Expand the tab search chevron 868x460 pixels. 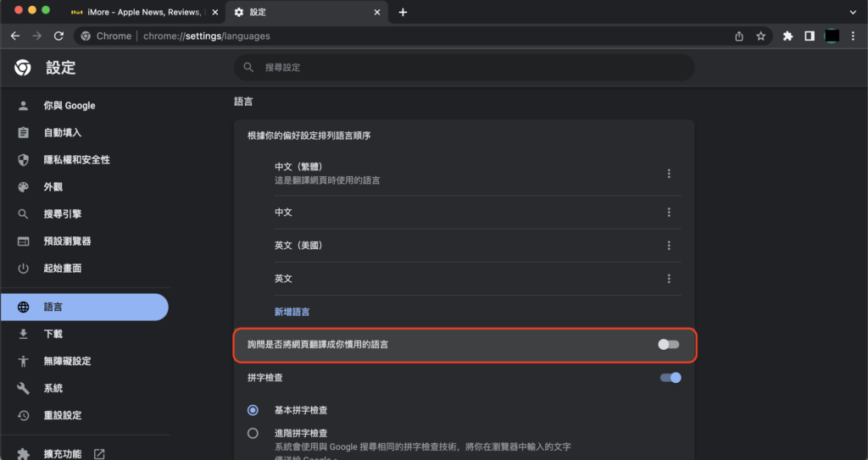click(852, 12)
